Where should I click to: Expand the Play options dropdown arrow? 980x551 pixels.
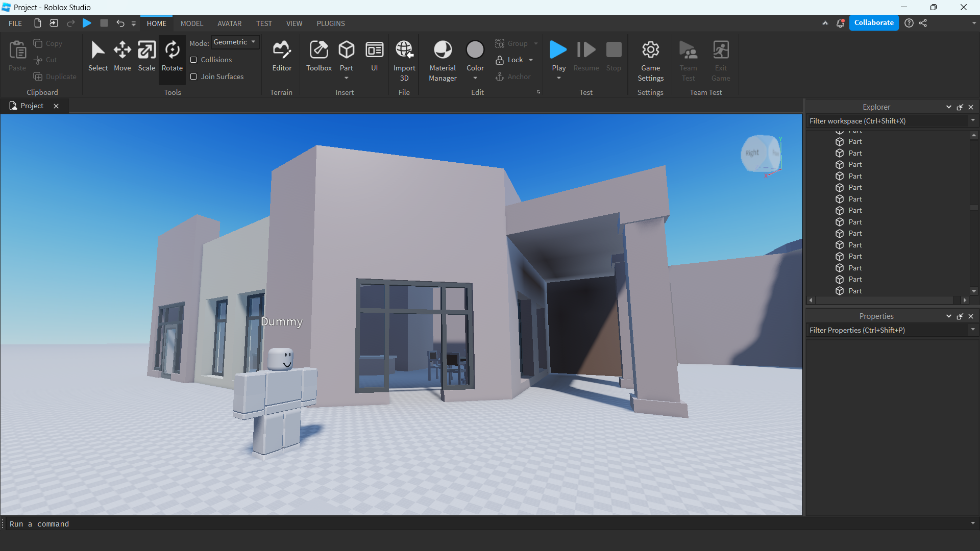click(558, 78)
